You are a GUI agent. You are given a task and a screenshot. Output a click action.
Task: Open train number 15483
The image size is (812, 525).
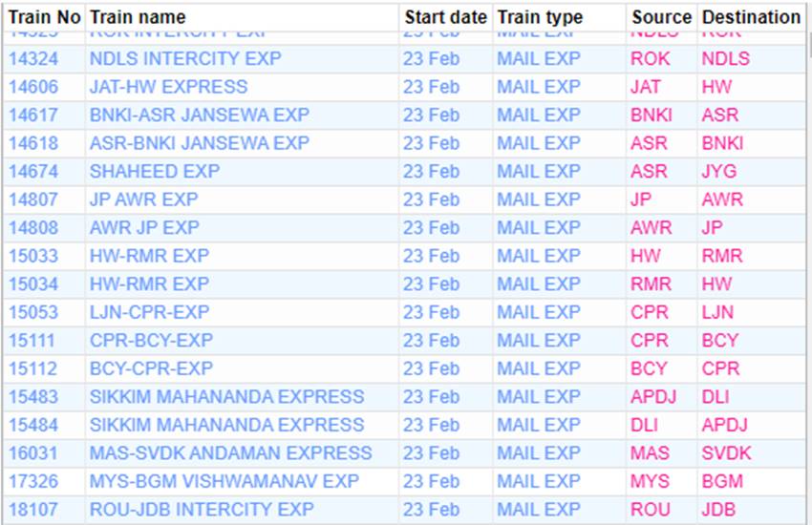pos(33,397)
